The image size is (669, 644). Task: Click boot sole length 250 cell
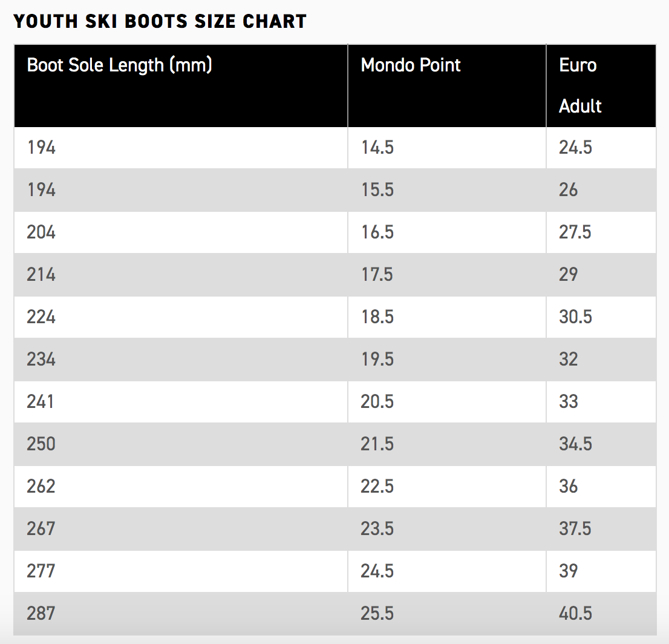point(41,444)
